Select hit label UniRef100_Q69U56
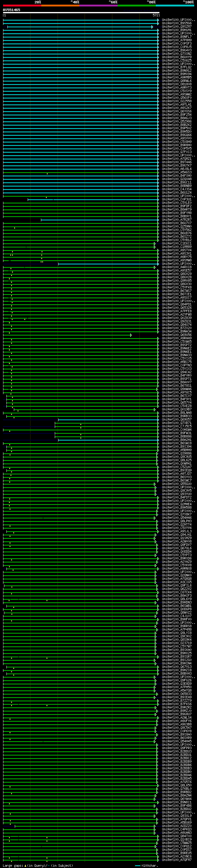The image size is (197, 868). [x=177, y=335]
